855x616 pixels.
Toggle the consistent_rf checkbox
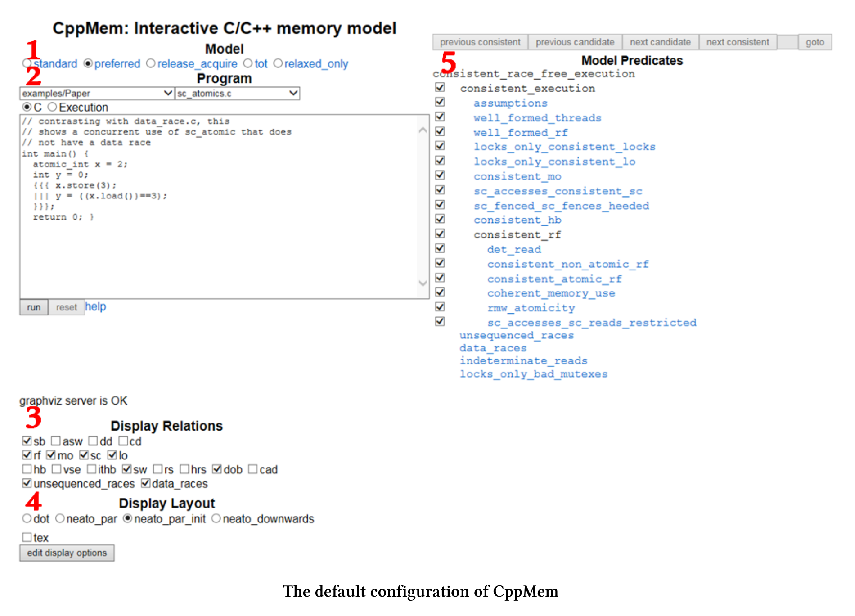[x=440, y=234]
